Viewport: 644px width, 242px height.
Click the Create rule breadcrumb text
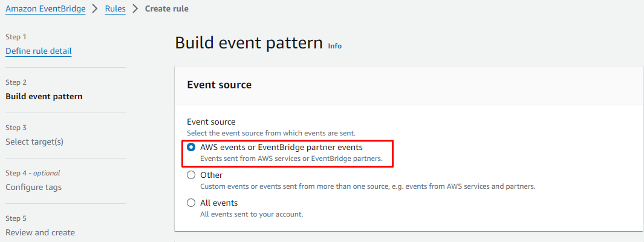[x=166, y=9]
